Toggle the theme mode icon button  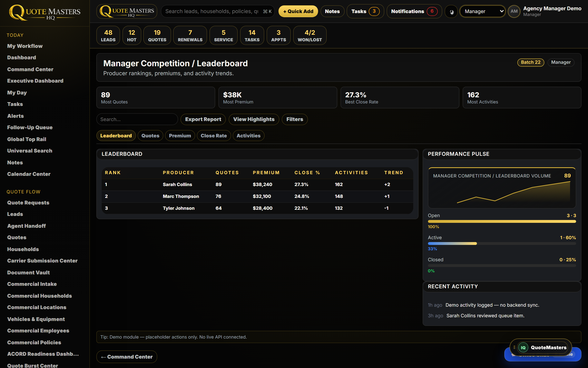[451, 11]
